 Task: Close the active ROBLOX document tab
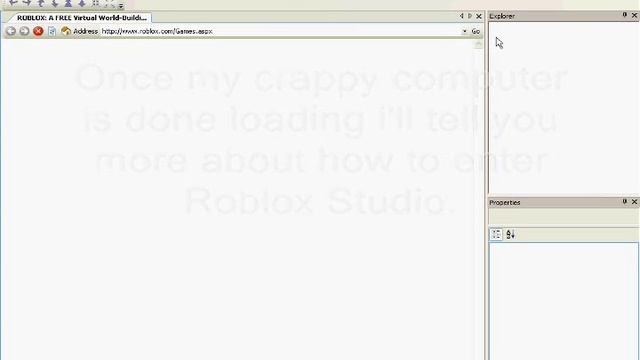click(479, 16)
